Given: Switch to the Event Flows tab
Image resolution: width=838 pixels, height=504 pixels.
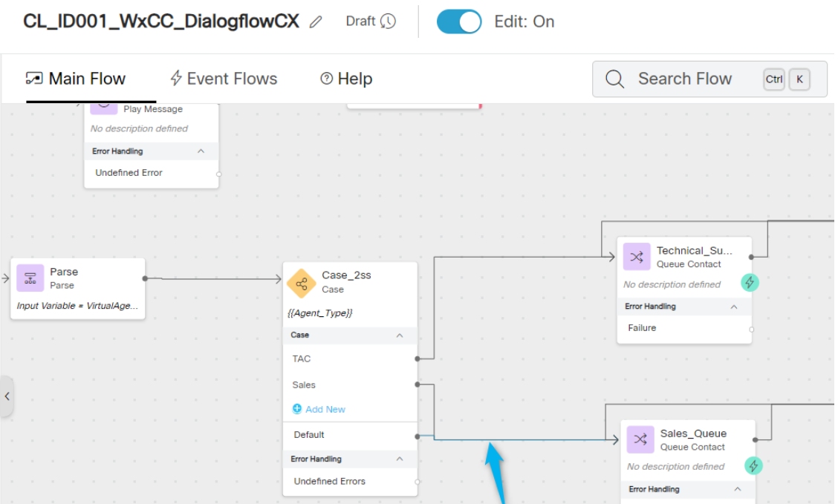Looking at the screenshot, I should (224, 79).
